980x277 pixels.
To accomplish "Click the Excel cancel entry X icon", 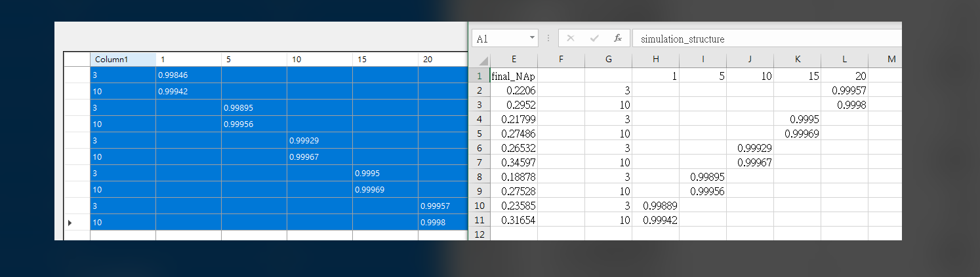I will (570, 39).
